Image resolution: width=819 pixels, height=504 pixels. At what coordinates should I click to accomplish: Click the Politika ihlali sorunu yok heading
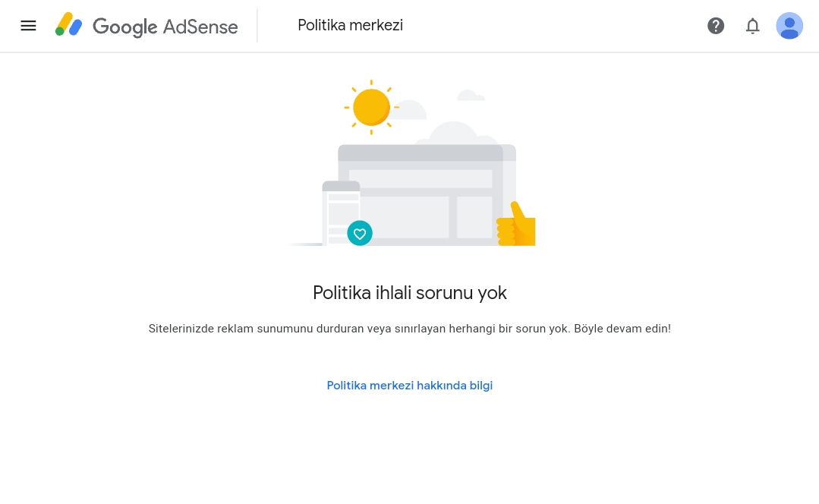(410, 292)
